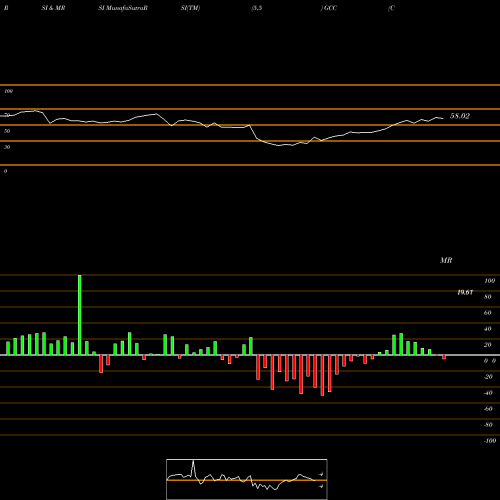Click the "100" label on the RSI axis
500x500 pixels.
(x=8, y=91)
